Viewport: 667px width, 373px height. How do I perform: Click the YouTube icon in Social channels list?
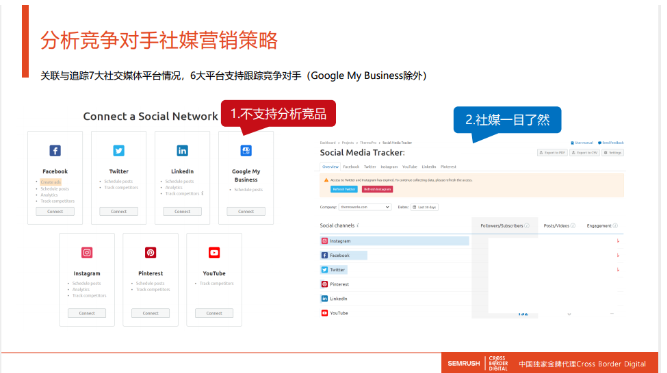(325, 313)
